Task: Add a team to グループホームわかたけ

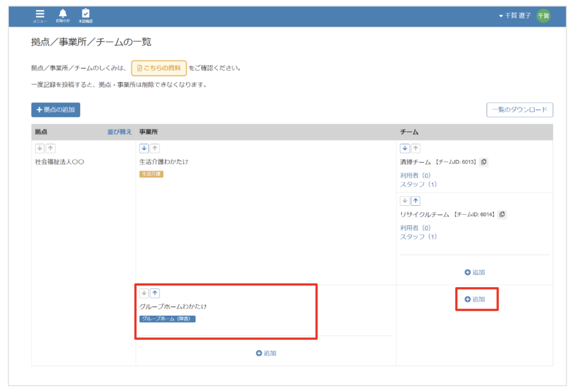Action: 475,299
